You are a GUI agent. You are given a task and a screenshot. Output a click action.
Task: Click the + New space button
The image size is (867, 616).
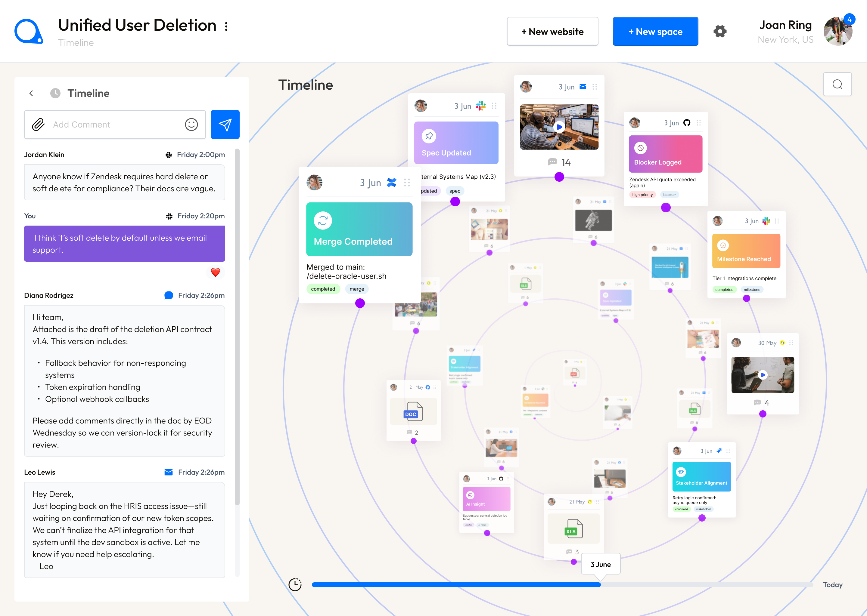(655, 32)
